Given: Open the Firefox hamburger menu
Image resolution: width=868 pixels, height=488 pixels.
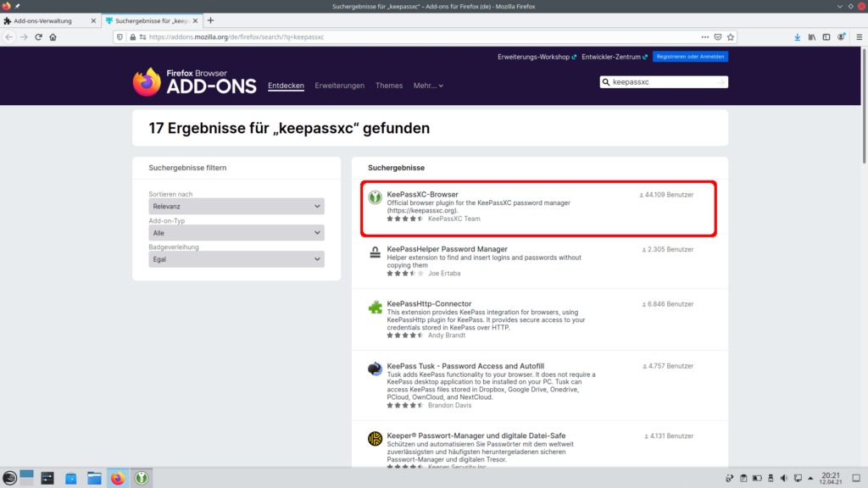Looking at the screenshot, I should pos(860,37).
